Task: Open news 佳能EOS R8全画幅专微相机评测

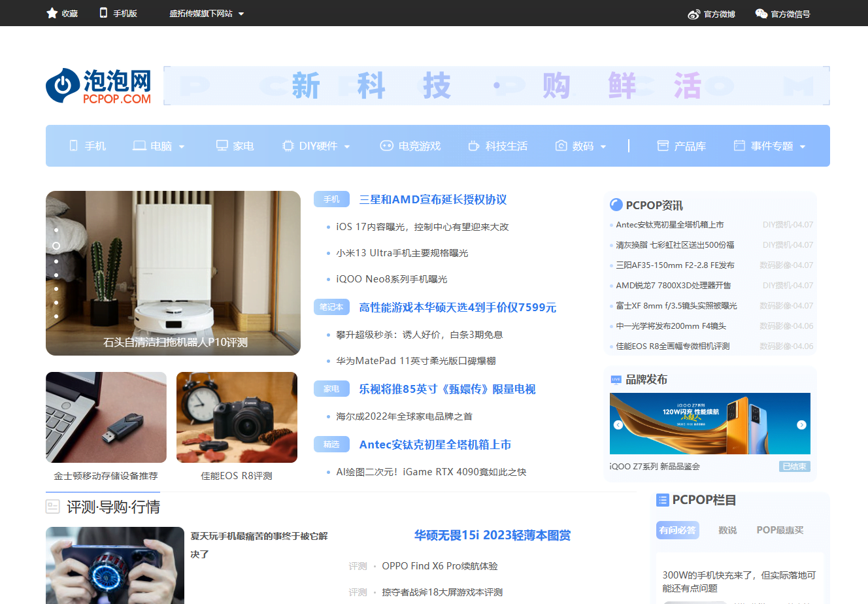Action: tap(673, 346)
